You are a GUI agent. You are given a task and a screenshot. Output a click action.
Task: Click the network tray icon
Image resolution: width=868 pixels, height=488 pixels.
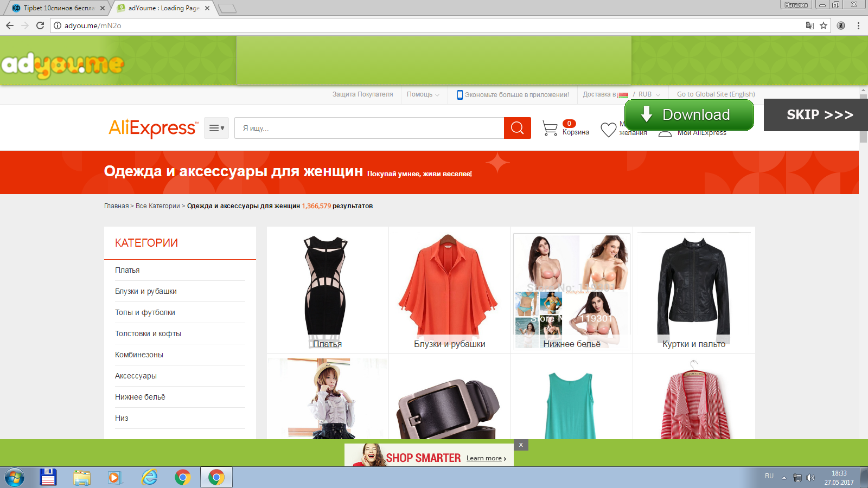click(797, 478)
